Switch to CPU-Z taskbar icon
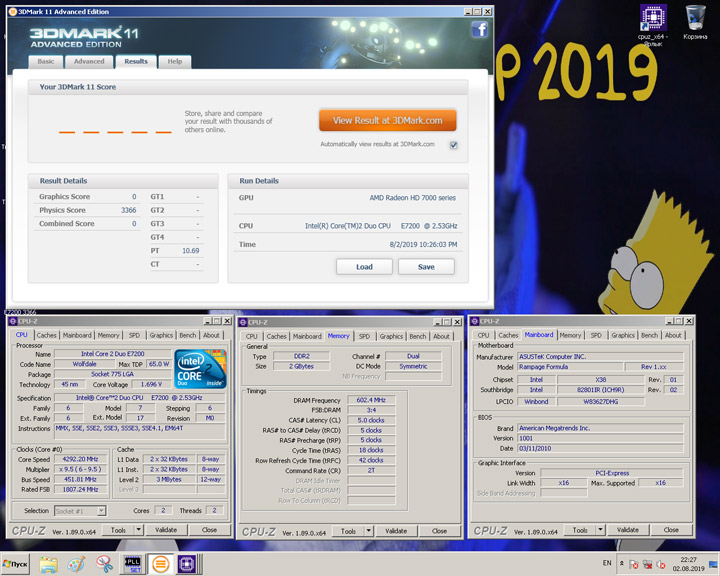The image size is (720, 576). coord(187,564)
